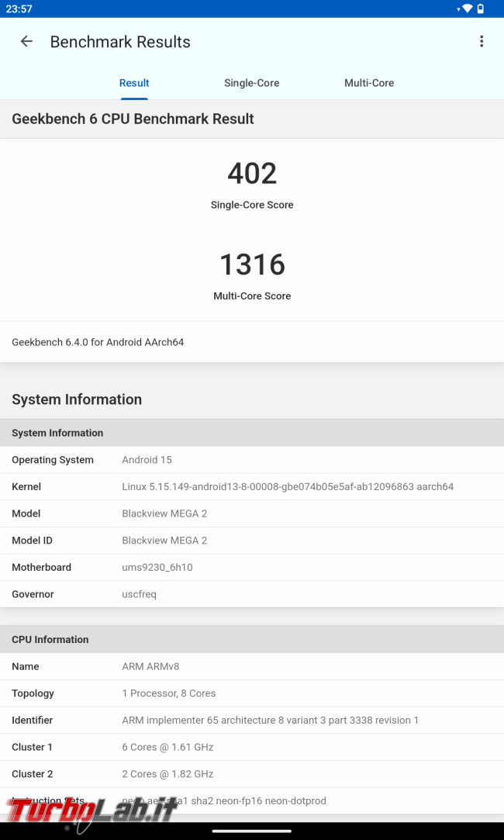Select Blackview MEGA 2 in Model row
Image resolution: width=504 pixels, height=840 pixels.
(164, 513)
